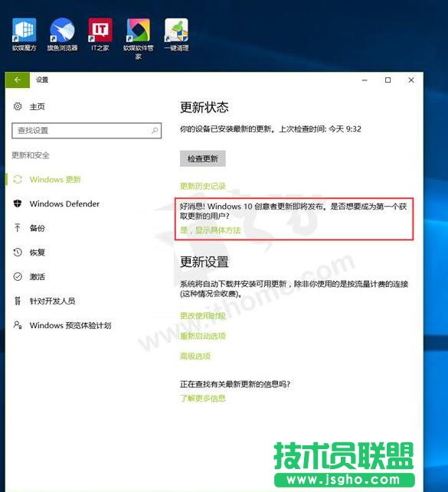Maximize the 设置 window
The height and width of the screenshot is (492, 448).
[x=388, y=80]
